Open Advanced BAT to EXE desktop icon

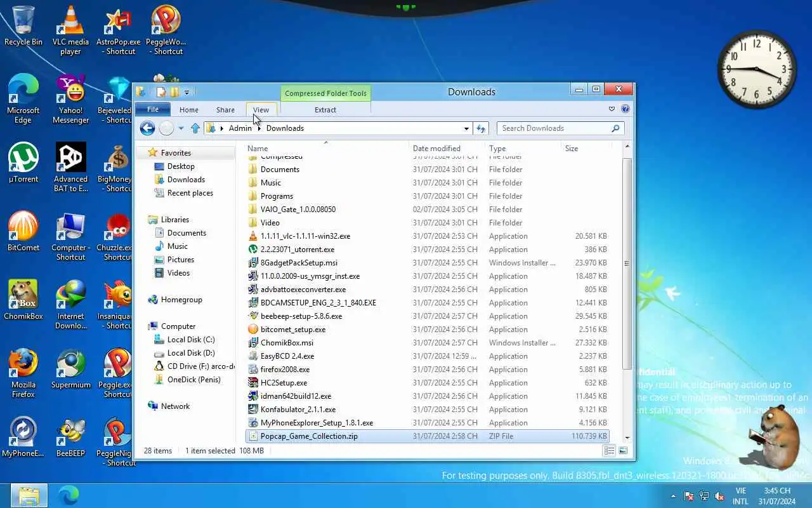70,167
